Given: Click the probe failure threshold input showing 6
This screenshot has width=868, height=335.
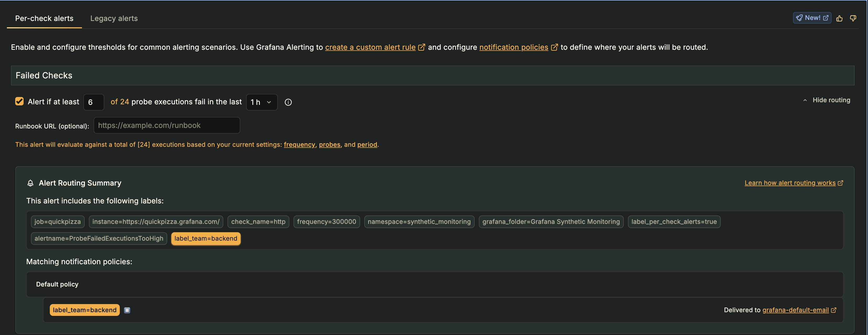Looking at the screenshot, I should 93,102.
